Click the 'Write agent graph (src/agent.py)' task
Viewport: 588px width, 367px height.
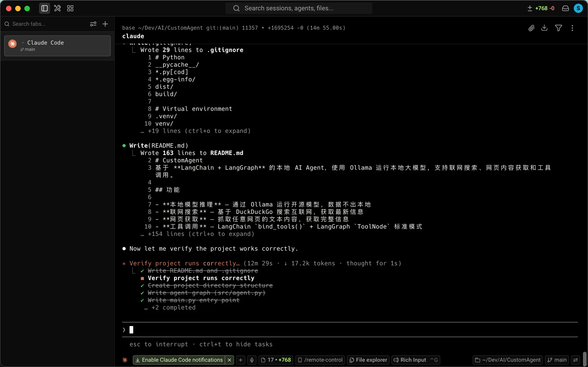[206, 292]
